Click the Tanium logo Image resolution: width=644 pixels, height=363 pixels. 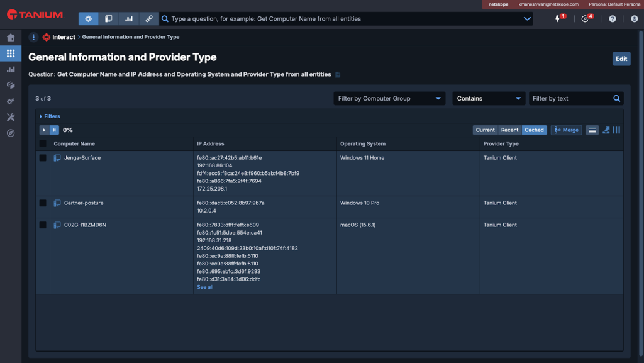(x=35, y=14)
